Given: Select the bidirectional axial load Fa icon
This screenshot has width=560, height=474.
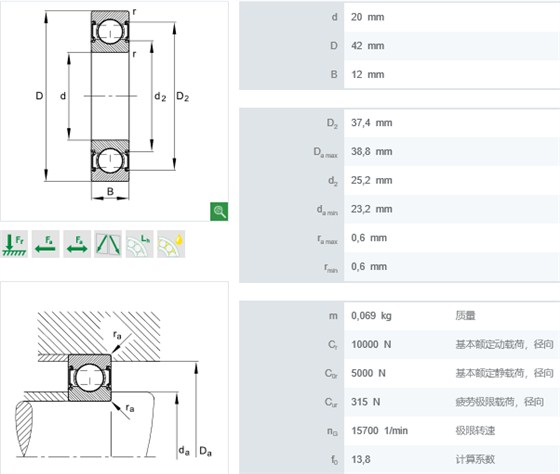Looking at the screenshot, I should point(77,244).
